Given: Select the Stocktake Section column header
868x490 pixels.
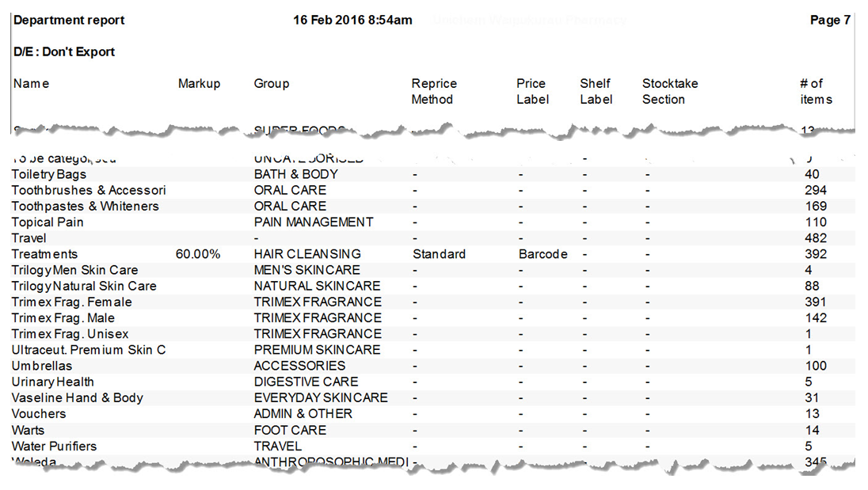Looking at the screenshot, I should [670, 92].
